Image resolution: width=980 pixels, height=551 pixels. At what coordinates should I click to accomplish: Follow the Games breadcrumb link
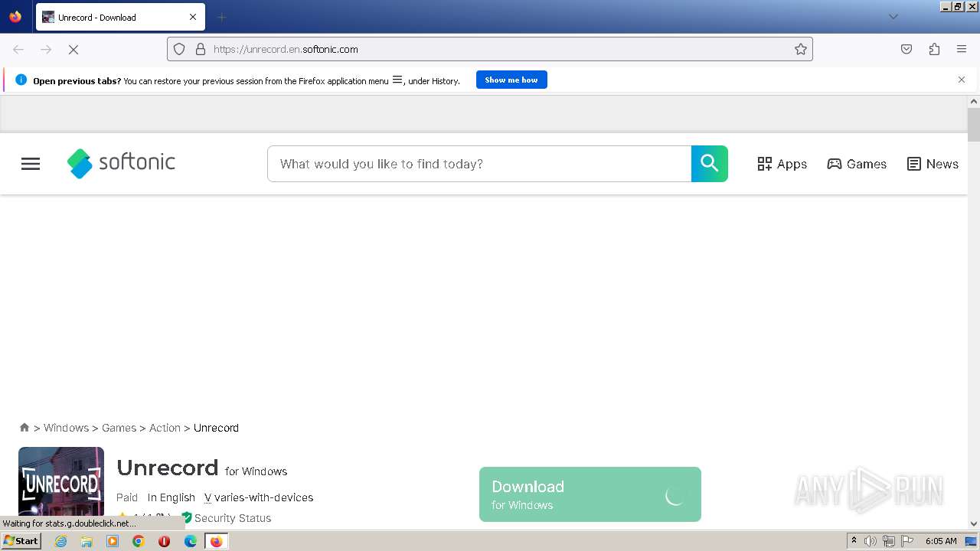pos(119,428)
